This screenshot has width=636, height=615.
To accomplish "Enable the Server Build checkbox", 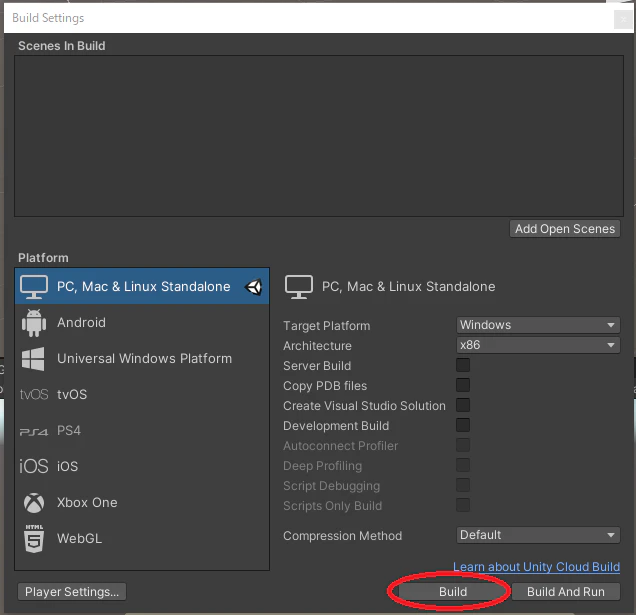I will 463,365.
